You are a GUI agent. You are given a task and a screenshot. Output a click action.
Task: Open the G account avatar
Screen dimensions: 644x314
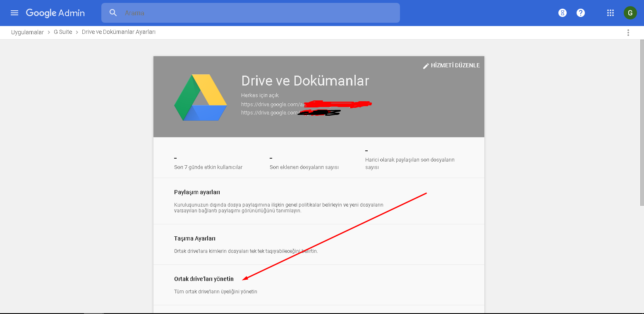(630, 13)
